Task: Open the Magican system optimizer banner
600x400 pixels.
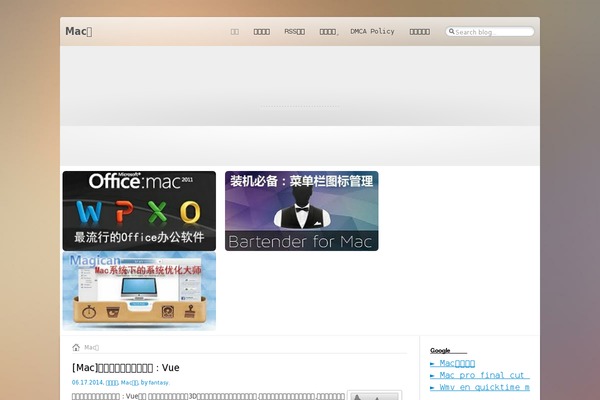Action: 139,291
